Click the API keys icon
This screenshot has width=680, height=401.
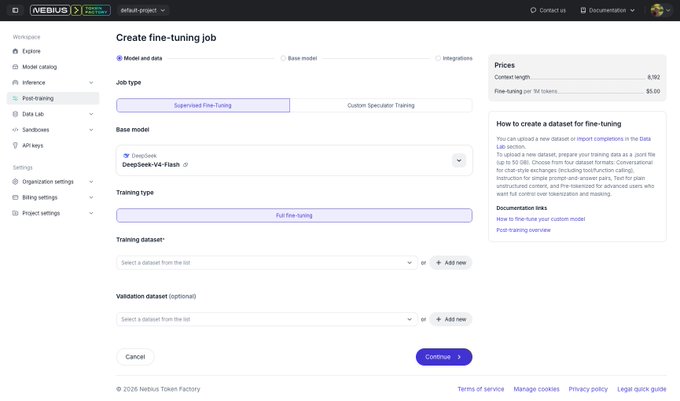pyautogui.click(x=15, y=145)
